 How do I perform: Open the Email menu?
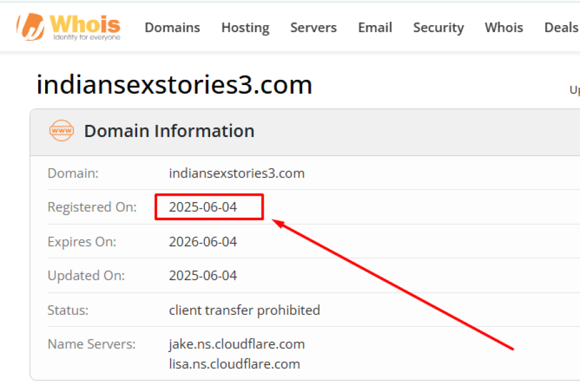pyautogui.click(x=375, y=28)
